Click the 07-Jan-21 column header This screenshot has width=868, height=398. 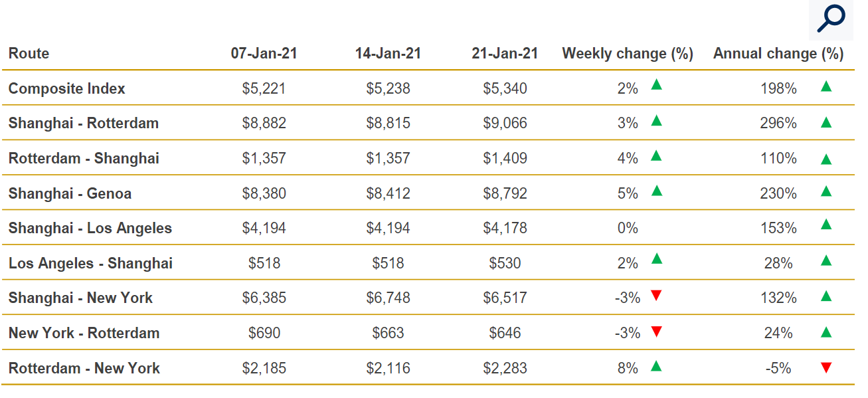264,54
